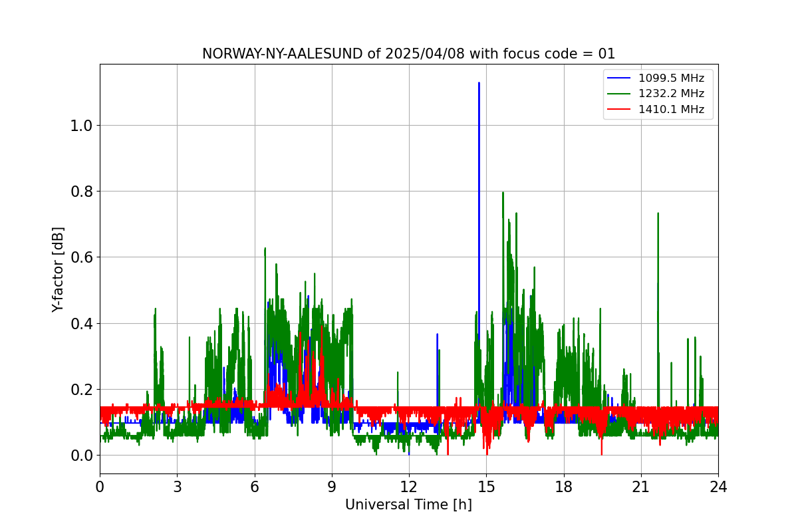
Task: Click x-axis tick label 9
Action: [332, 487]
